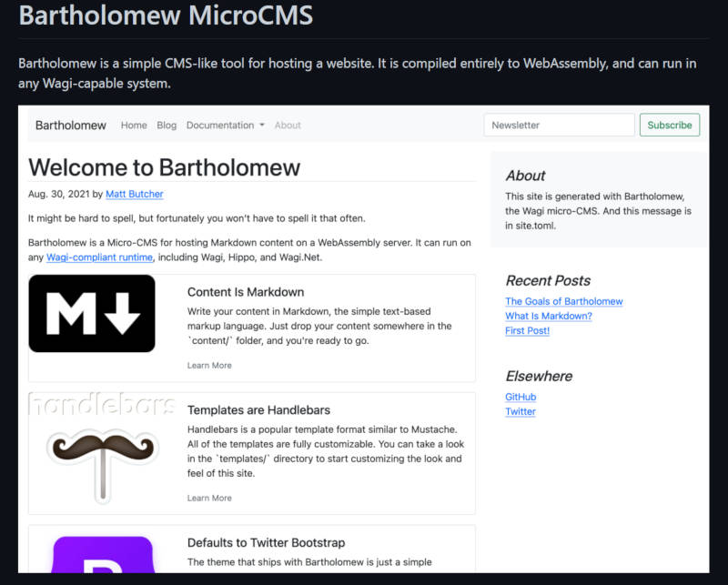Open the Blog nav item

point(167,126)
